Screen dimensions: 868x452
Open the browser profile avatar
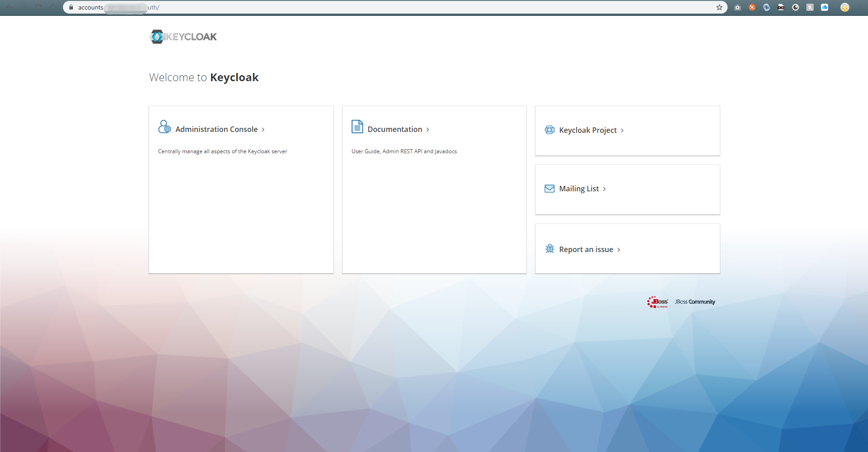click(845, 7)
